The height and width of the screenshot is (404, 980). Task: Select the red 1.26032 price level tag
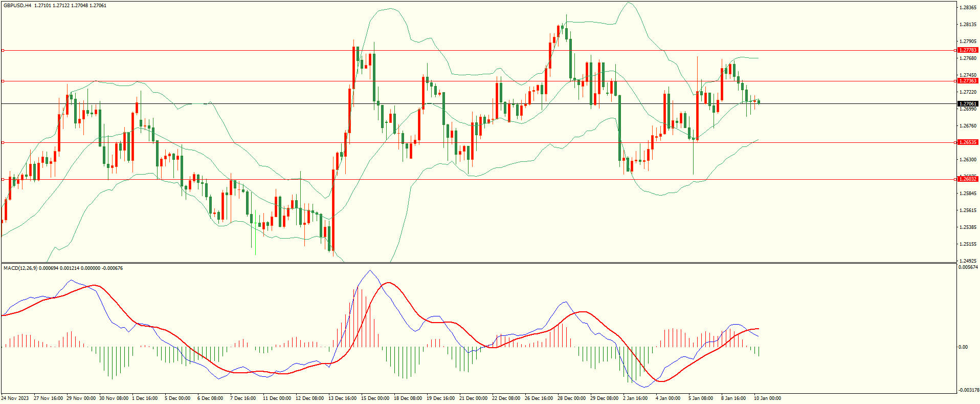pos(968,179)
